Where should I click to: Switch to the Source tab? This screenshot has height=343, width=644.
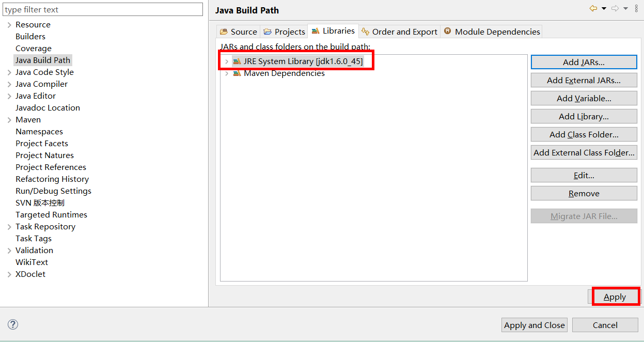click(238, 32)
